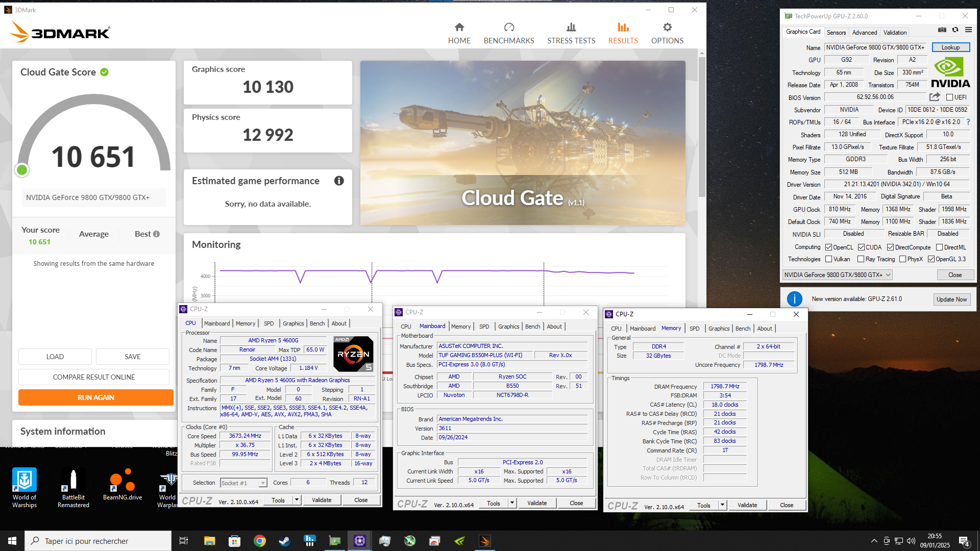Open Microsoft Store from taskbar
The height and width of the screenshot is (551, 980).
pos(234,541)
